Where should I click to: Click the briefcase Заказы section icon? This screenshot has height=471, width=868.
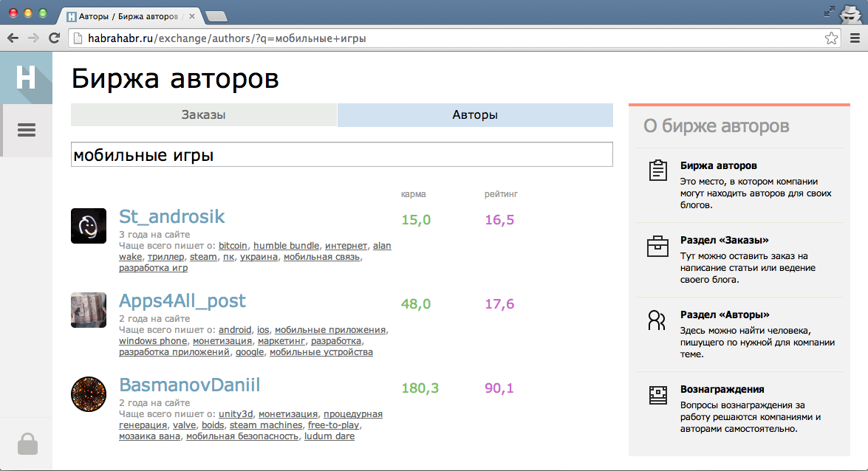point(657,246)
